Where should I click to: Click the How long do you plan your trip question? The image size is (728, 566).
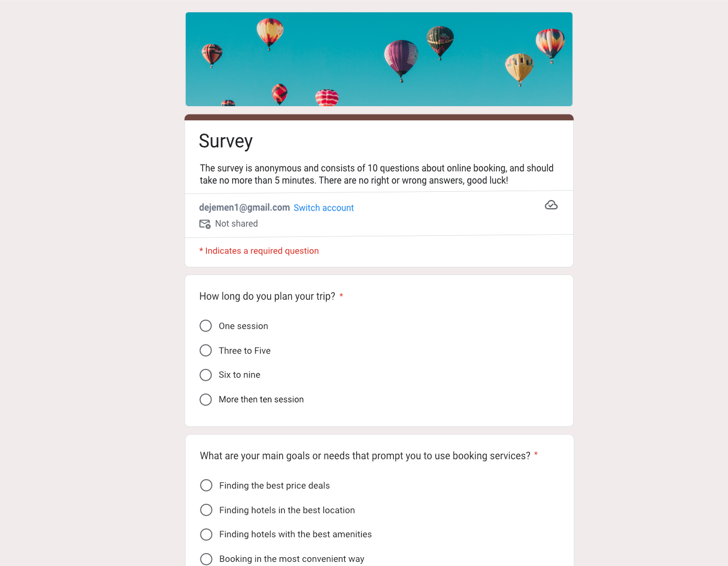[x=267, y=296]
